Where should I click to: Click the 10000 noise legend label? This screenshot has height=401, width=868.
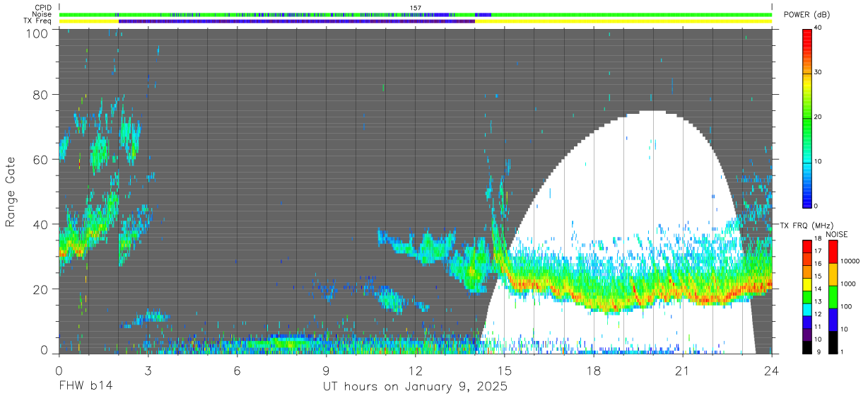850,261
